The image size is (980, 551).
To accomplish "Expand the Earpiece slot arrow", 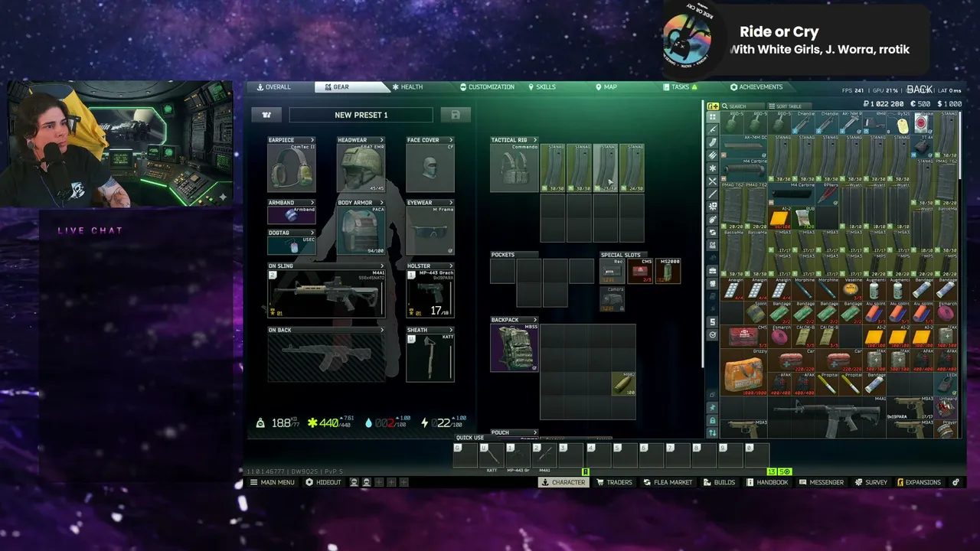I will click(312, 140).
